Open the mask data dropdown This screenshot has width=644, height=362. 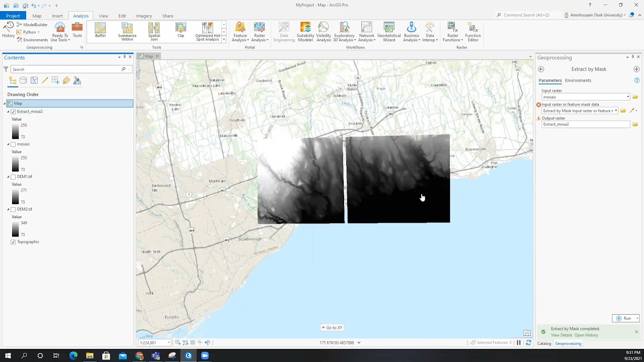(x=616, y=111)
